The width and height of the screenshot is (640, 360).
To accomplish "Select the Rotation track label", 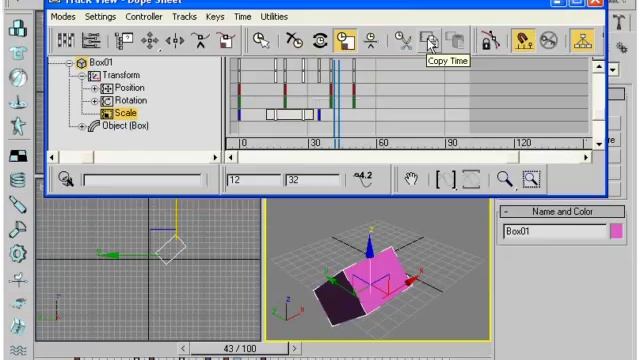I will tap(131, 100).
